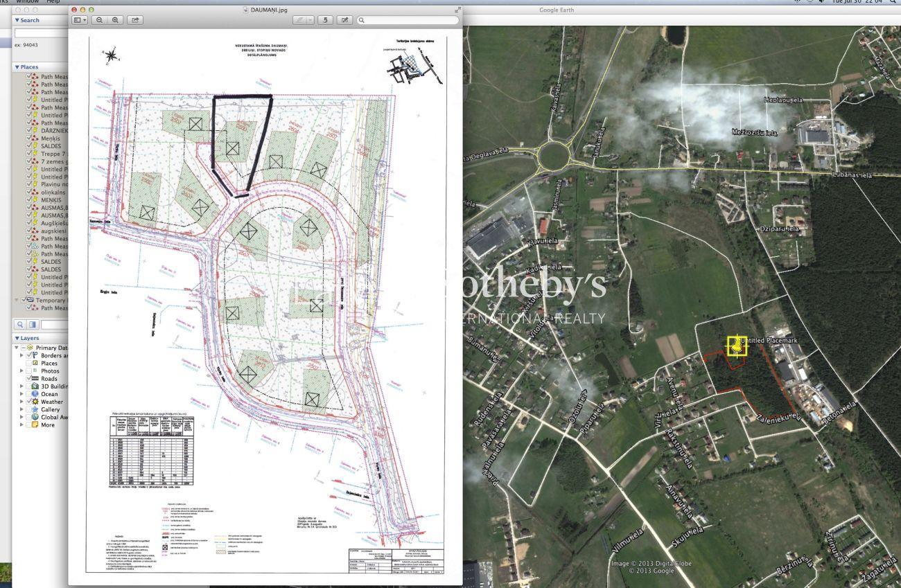Click the yellow Untitled Placemark pin on map
Screen dimensions: 901x588
[736, 345]
